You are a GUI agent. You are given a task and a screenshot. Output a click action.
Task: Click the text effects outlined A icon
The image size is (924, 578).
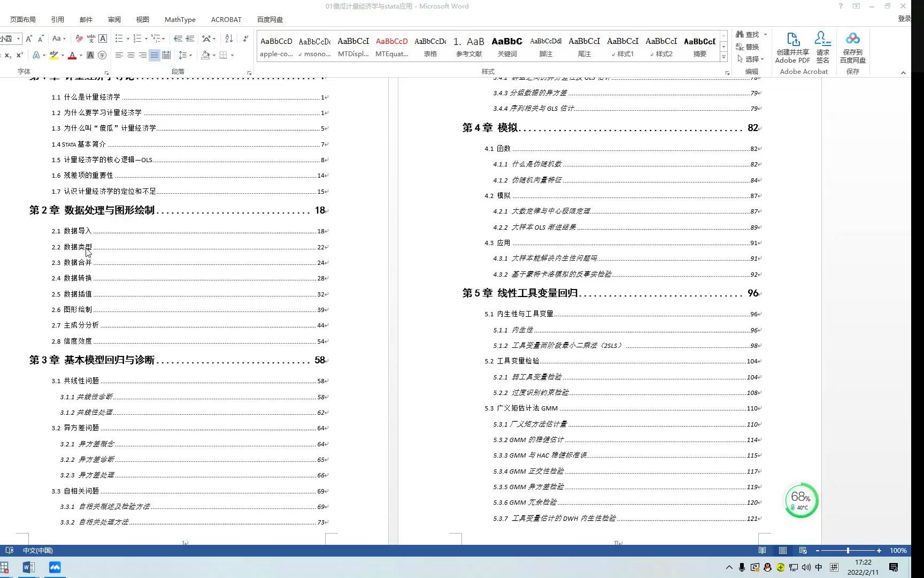(x=36, y=55)
